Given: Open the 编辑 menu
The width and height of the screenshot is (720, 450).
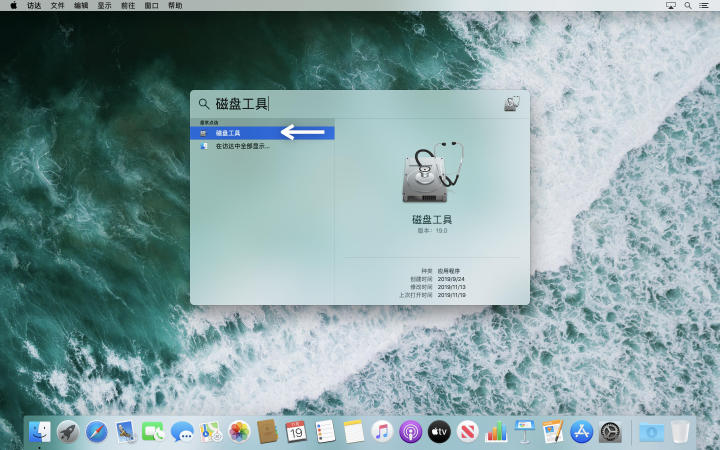Looking at the screenshot, I should pos(81,6).
